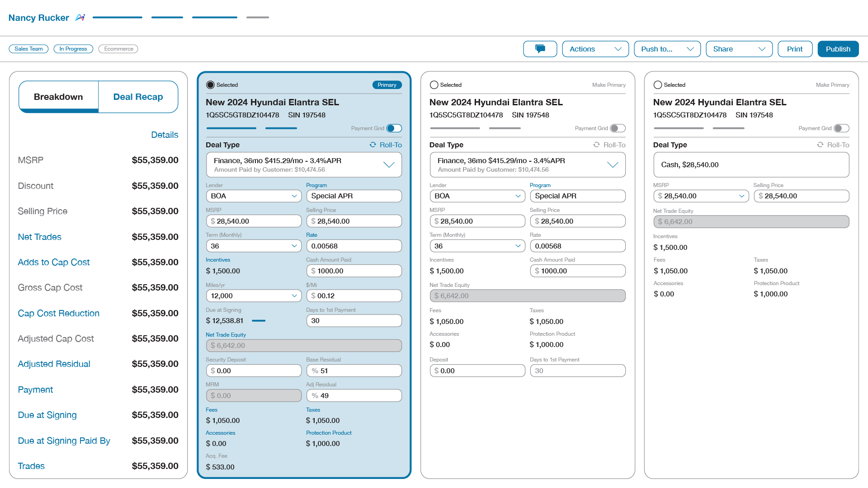Click the Roll-To icon on the cash deal card
The width and height of the screenshot is (868, 488).
click(820, 145)
